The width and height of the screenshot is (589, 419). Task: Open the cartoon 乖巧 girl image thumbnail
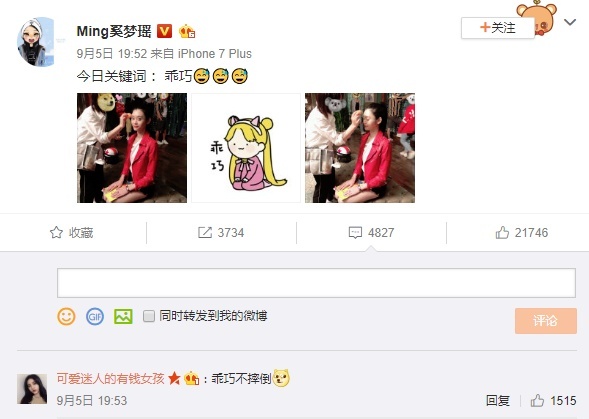[246, 148]
